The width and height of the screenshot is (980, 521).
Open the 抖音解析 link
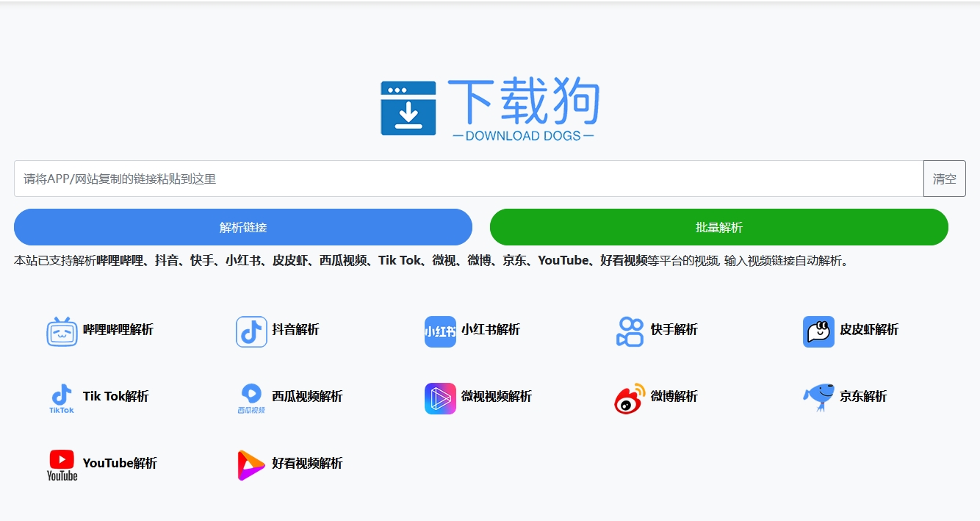[296, 330]
